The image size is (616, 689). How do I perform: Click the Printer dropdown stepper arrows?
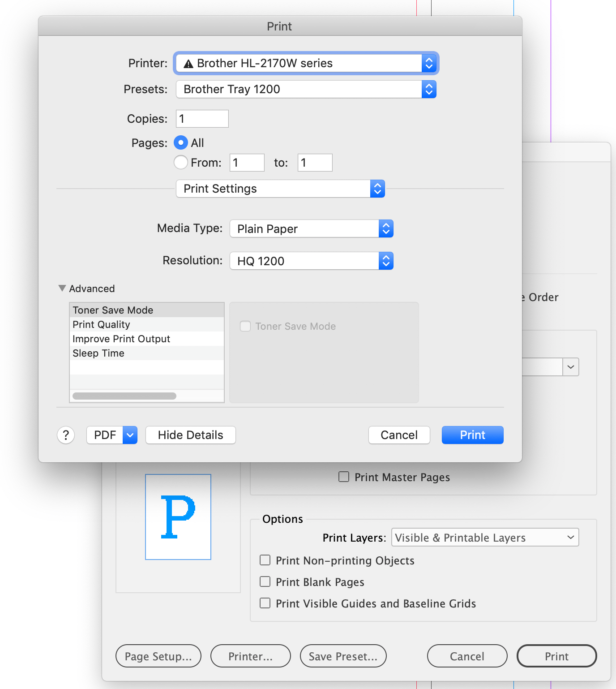(x=429, y=63)
